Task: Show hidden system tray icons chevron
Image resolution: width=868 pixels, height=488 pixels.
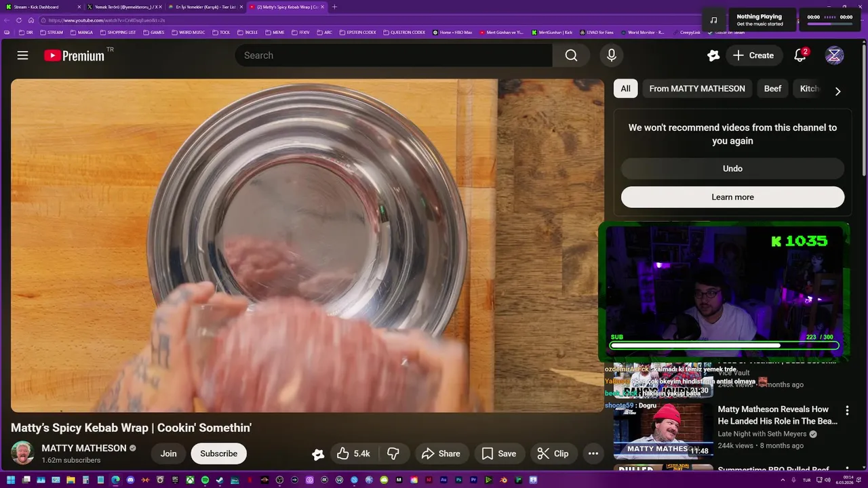Action: click(x=783, y=480)
